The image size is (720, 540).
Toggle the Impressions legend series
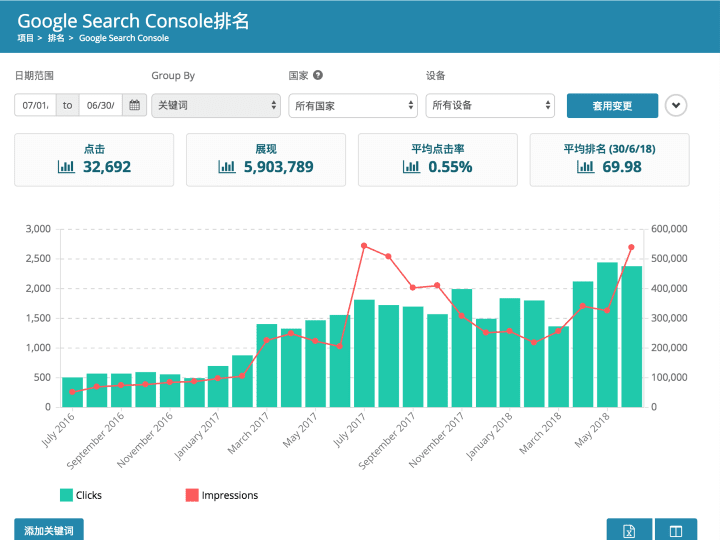(222, 495)
